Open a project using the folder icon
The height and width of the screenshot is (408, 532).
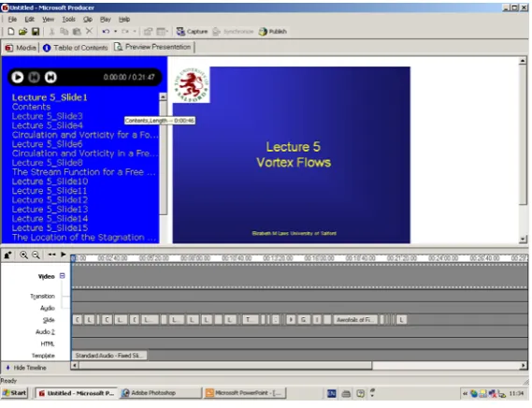(x=22, y=32)
